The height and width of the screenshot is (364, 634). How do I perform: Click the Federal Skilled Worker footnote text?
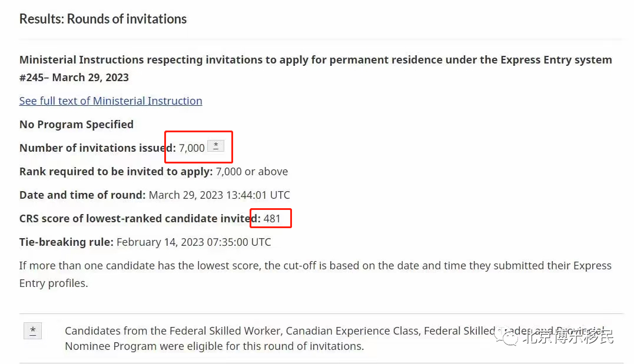click(x=335, y=339)
